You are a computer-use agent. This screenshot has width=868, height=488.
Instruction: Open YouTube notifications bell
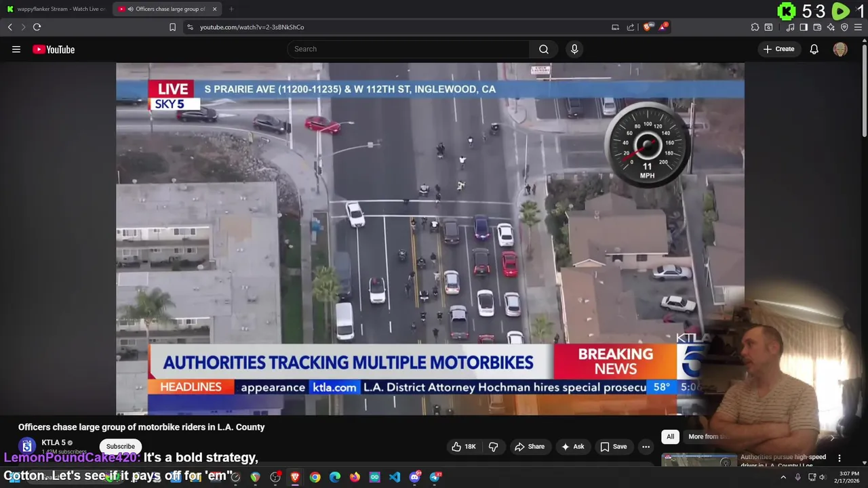point(814,49)
